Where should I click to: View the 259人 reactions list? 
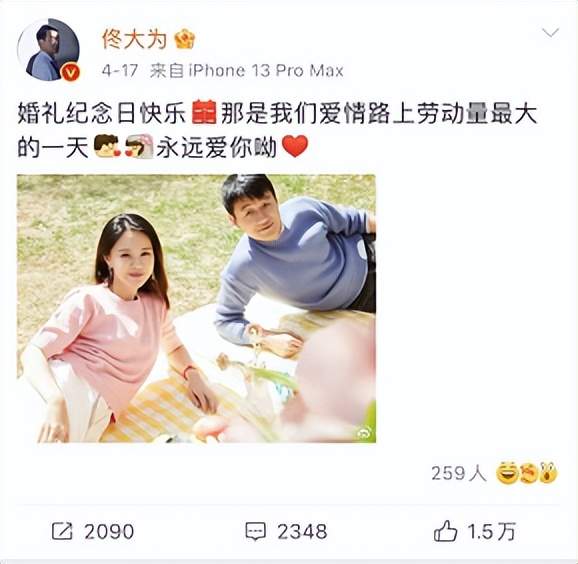click(x=459, y=473)
